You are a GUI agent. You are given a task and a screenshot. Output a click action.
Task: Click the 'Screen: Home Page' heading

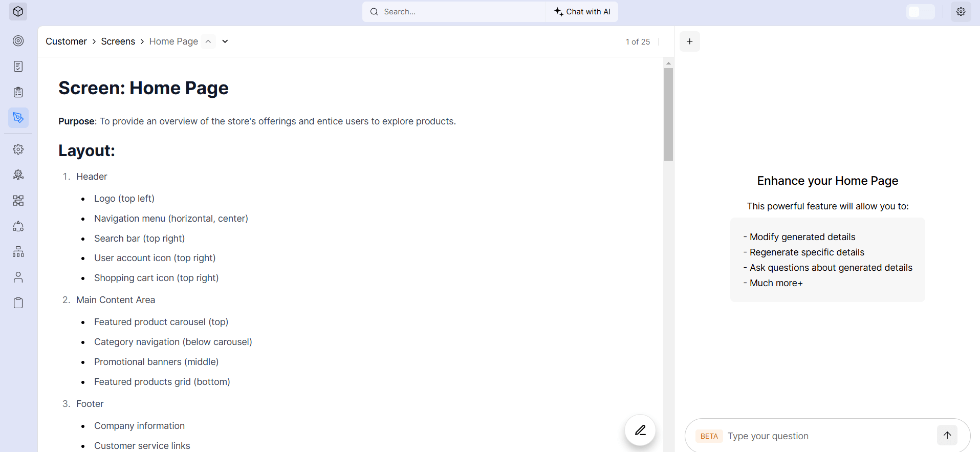tap(143, 88)
